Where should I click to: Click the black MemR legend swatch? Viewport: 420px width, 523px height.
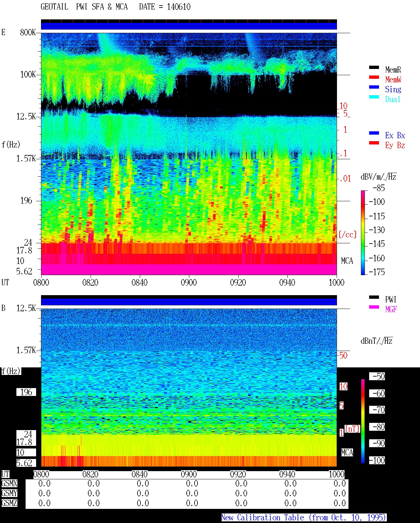tap(374, 68)
